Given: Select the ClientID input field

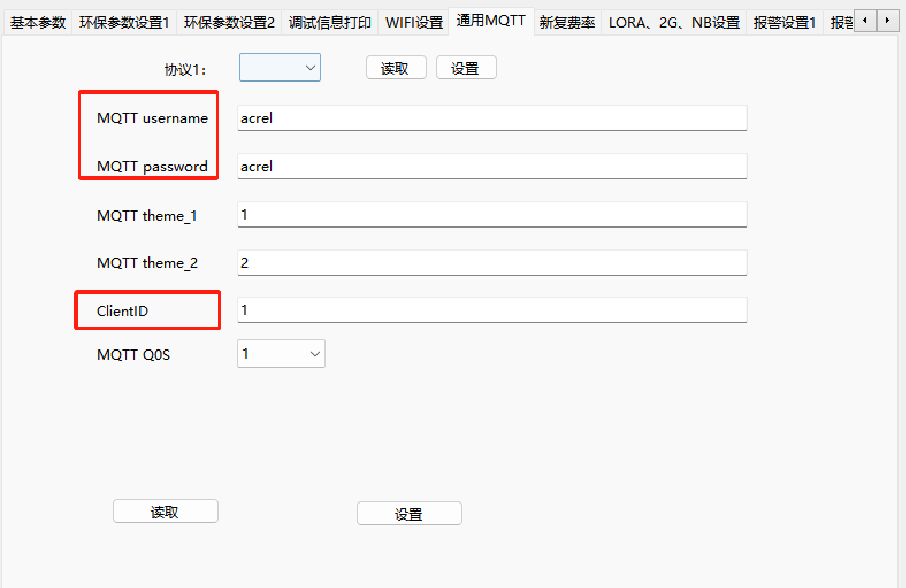Looking at the screenshot, I should (492, 310).
